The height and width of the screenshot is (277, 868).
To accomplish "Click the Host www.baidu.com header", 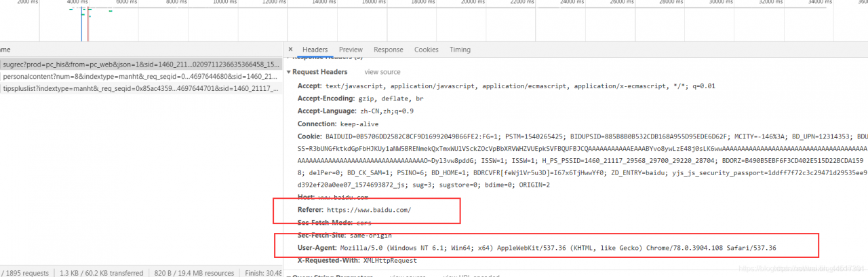I will click(x=332, y=197).
